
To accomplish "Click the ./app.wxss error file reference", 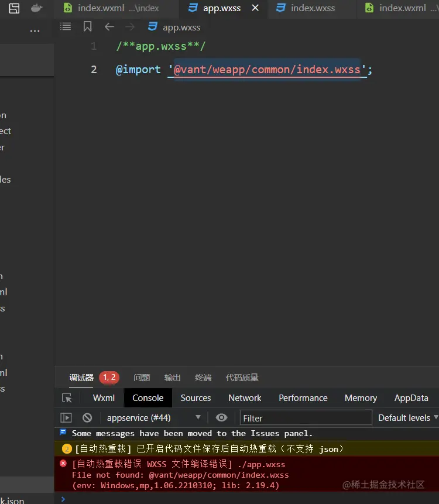I will click(x=261, y=464).
